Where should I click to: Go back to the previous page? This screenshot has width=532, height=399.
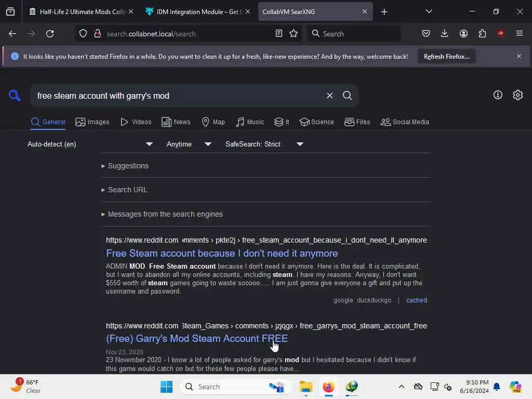click(x=12, y=34)
